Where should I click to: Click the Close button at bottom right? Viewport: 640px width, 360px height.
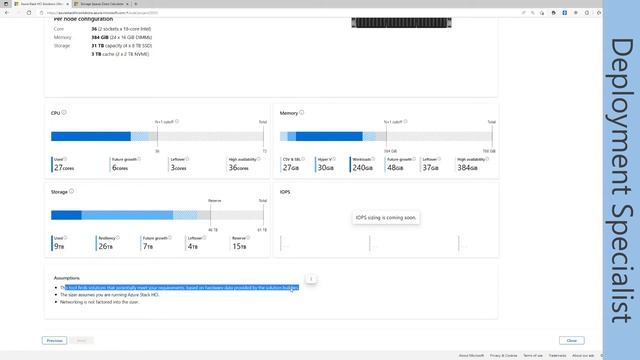571,340
